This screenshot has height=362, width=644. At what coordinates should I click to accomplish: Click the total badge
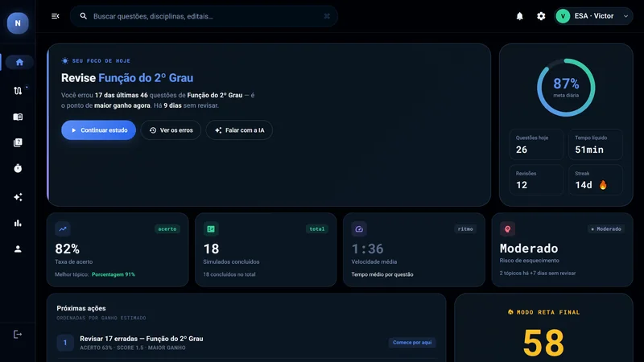tap(316, 229)
